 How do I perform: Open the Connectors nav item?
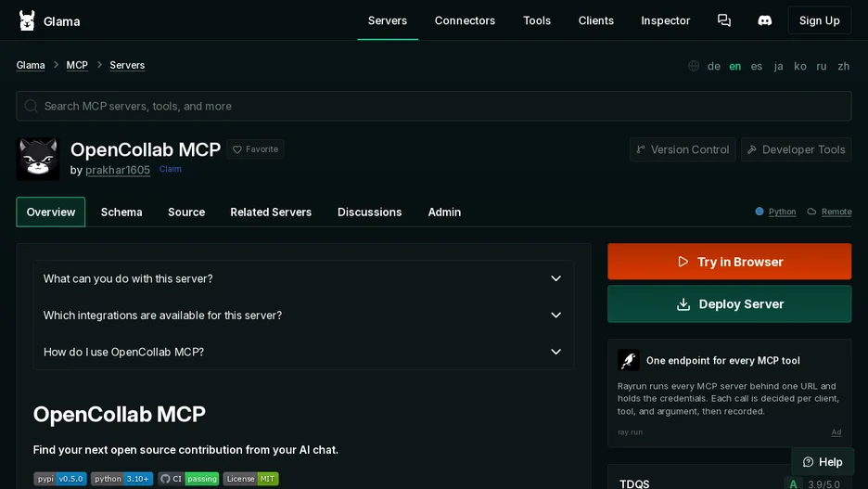(x=465, y=20)
